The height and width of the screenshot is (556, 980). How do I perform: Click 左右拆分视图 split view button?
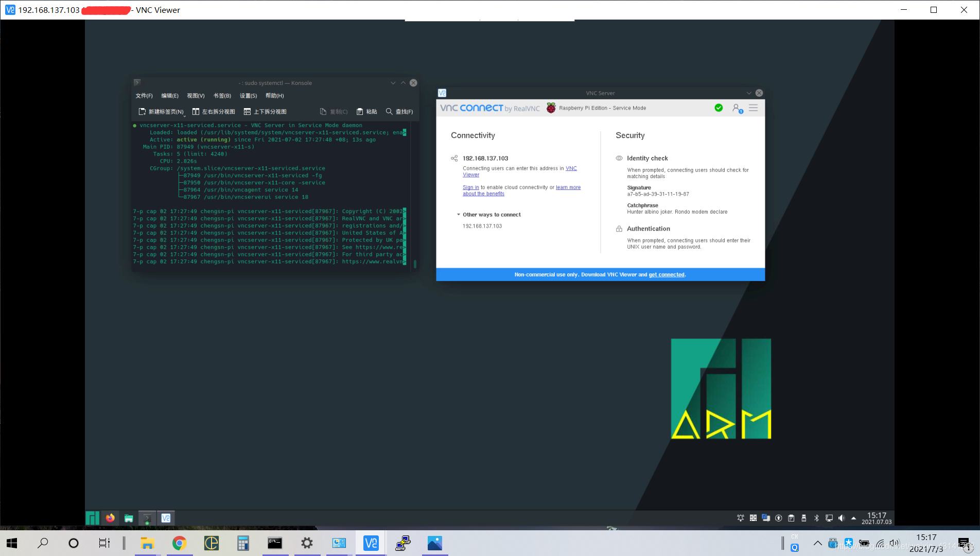(214, 112)
